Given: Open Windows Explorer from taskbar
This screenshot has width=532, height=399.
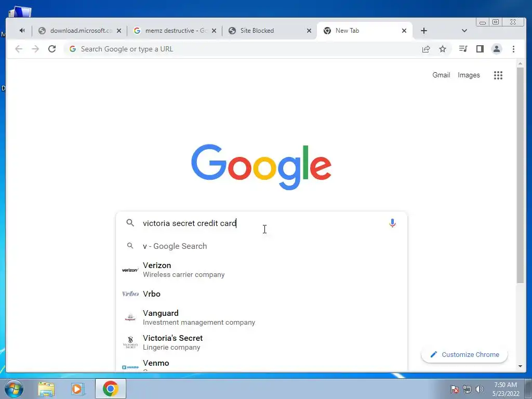Looking at the screenshot, I should click(x=46, y=389).
